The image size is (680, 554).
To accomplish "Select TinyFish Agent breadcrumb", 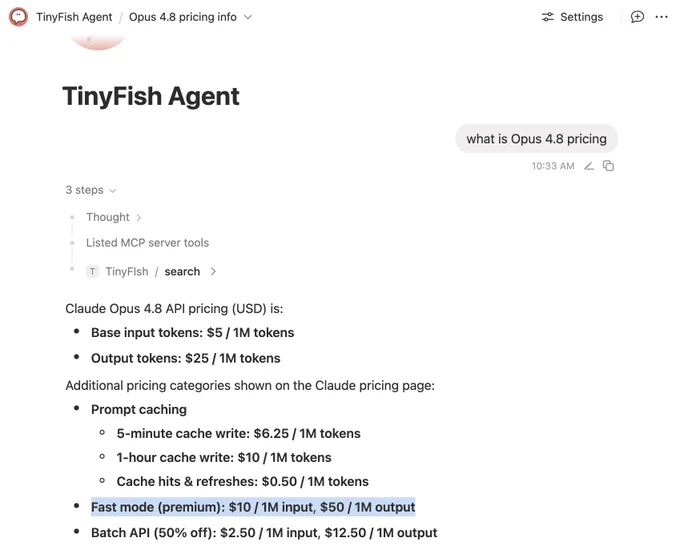I will (74, 17).
